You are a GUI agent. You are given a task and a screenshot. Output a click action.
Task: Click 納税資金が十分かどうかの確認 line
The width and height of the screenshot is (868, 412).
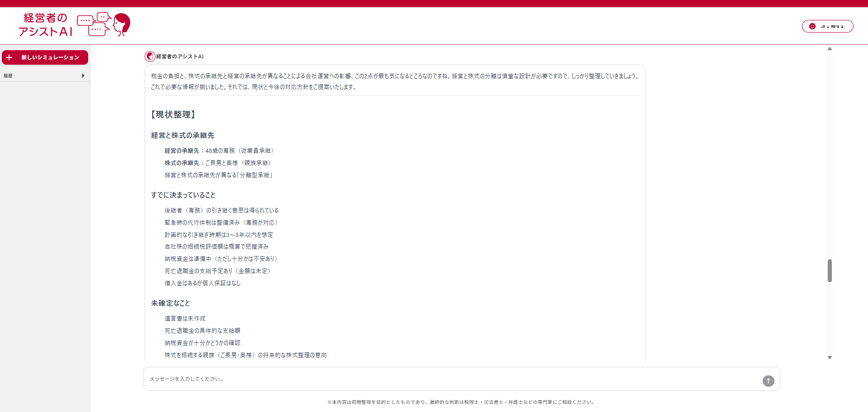(203, 343)
